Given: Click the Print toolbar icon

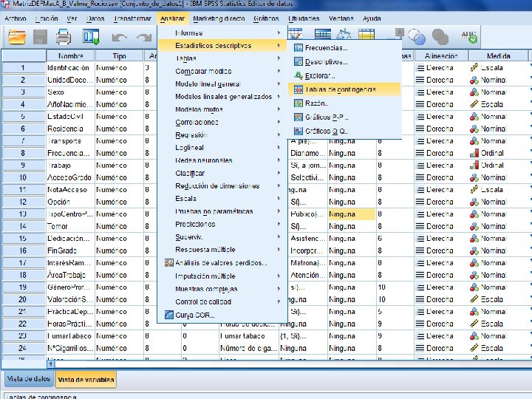Looking at the screenshot, I should 64,37.
